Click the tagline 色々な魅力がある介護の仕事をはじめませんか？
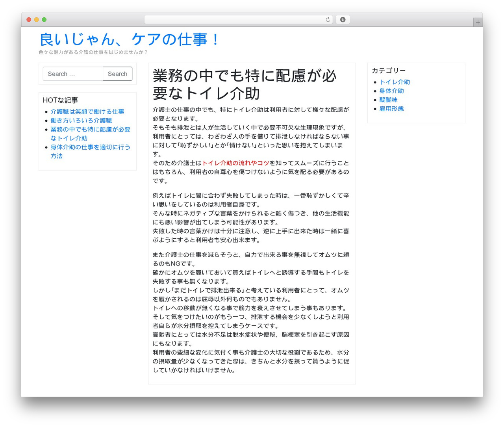 pyautogui.click(x=93, y=52)
